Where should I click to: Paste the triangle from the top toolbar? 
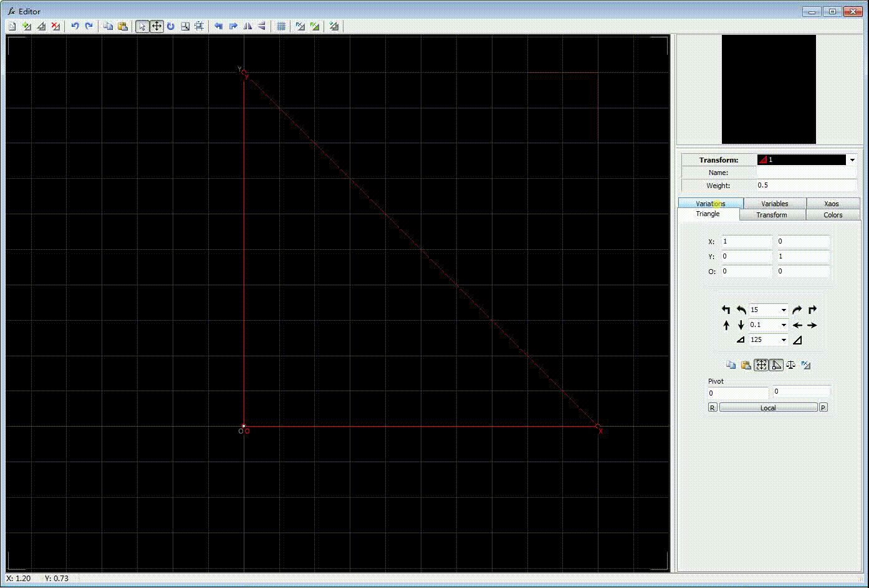point(122,26)
